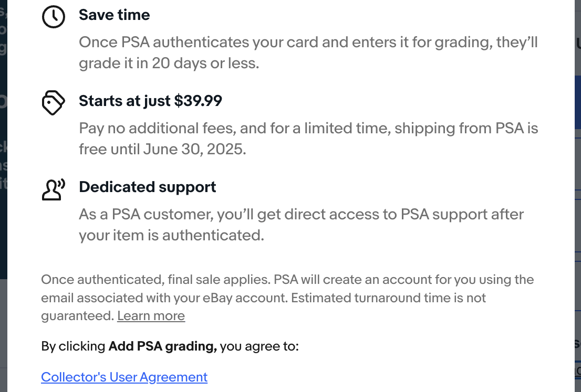Click the 'you agree to:' text
581x392 pixels.
pos(259,346)
